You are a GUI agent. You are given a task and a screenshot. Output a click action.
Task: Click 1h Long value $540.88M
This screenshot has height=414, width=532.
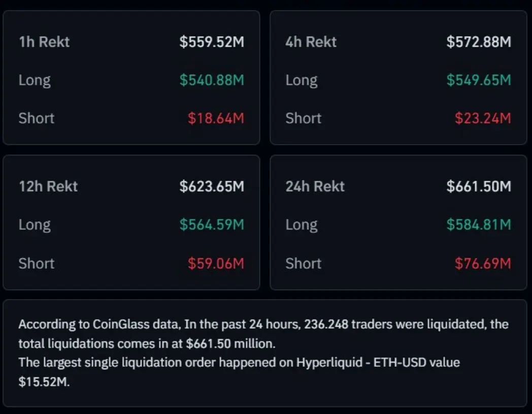pos(212,80)
